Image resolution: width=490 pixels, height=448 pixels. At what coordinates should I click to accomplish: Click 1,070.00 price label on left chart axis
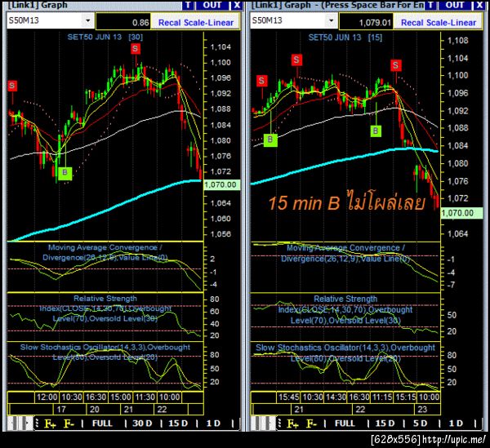point(220,184)
